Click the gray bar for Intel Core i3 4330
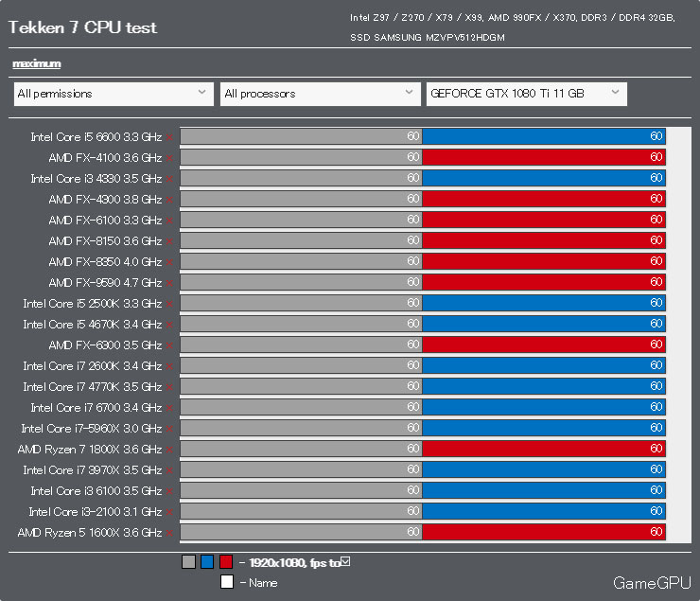700x601 pixels. click(x=302, y=178)
